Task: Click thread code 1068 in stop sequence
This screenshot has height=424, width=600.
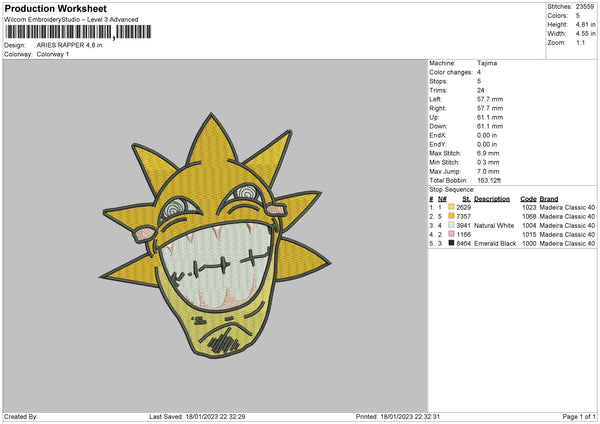Action: tap(529, 217)
